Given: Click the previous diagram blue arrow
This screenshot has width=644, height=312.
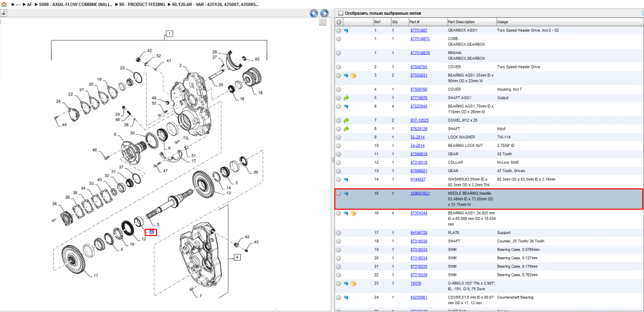Looking at the screenshot, I should click(x=314, y=13).
